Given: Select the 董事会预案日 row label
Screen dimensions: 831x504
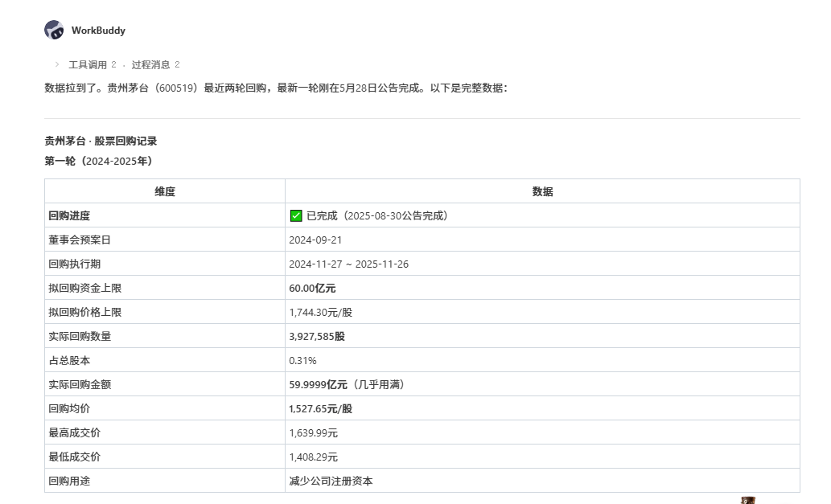Looking at the screenshot, I should click(80, 240).
